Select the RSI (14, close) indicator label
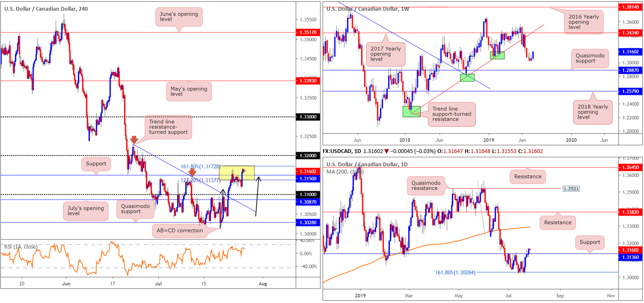Screen dimensions: 644x303 click(21, 246)
